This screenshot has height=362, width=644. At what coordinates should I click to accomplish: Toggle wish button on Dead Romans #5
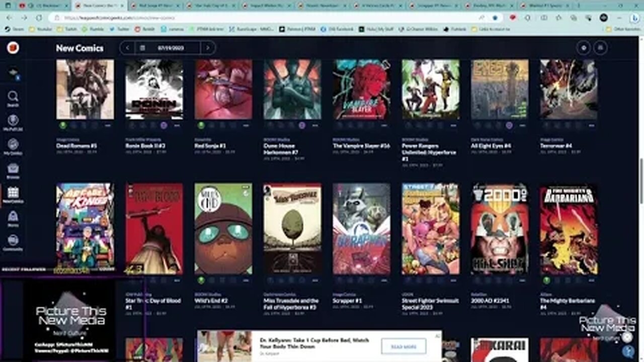pos(95,125)
